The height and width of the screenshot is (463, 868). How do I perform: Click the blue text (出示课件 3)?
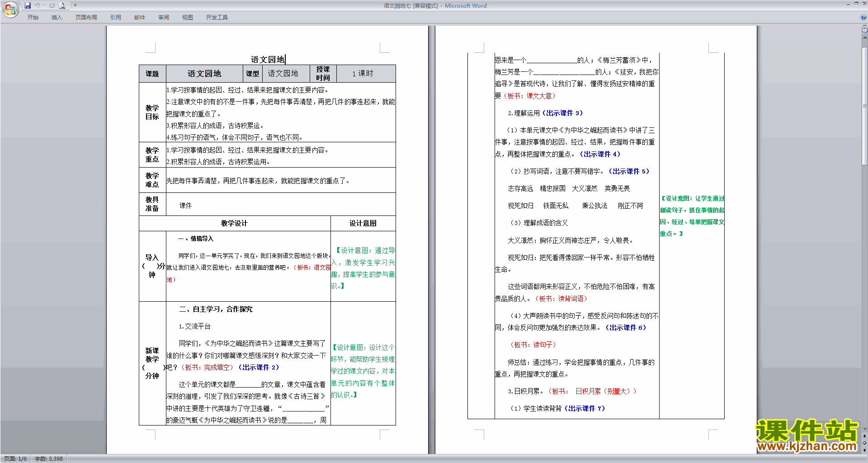click(562, 113)
